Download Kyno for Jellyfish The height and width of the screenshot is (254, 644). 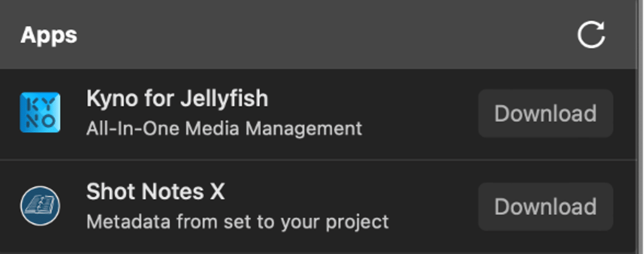pyautogui.click(x=546, y=113)
